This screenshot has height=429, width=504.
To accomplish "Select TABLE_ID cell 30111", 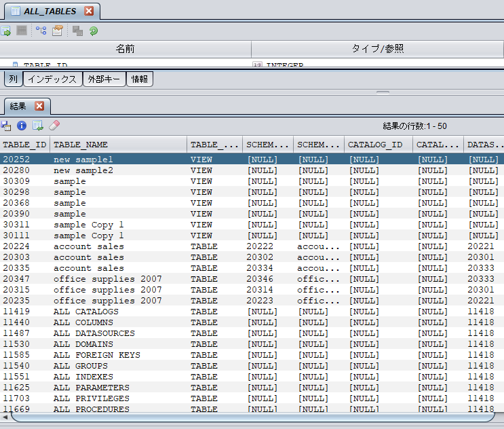I will 24,236.
